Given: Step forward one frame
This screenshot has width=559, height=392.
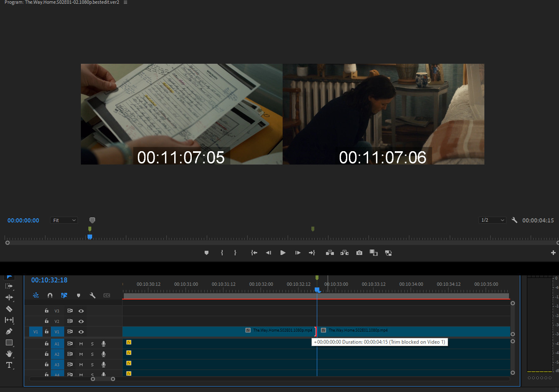Looking at the screenshot, I should (298, 253).
